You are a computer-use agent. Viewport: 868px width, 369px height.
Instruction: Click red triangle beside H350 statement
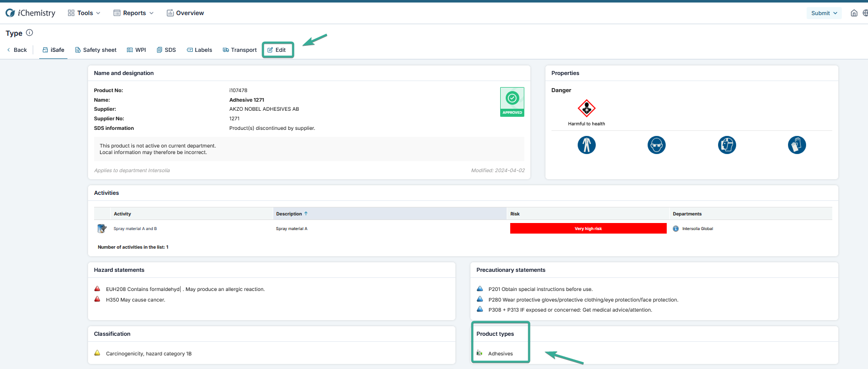tap(97, 299)
